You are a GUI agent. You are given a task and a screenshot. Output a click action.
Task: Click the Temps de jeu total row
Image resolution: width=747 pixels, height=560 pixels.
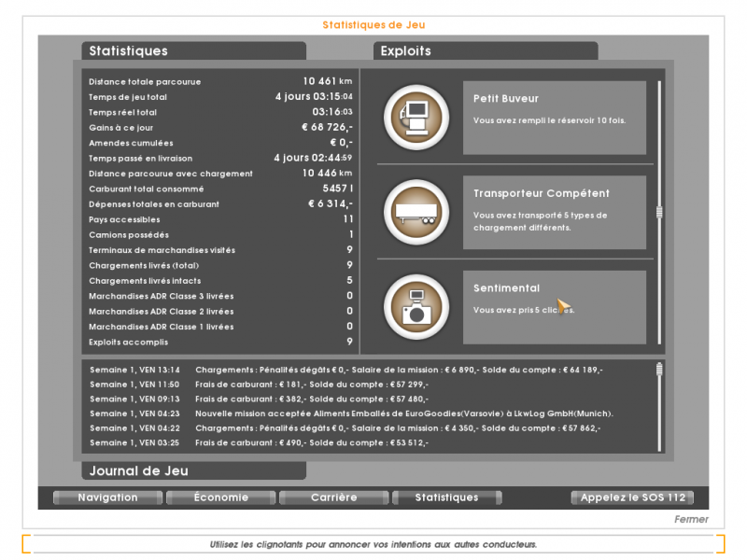220,97
